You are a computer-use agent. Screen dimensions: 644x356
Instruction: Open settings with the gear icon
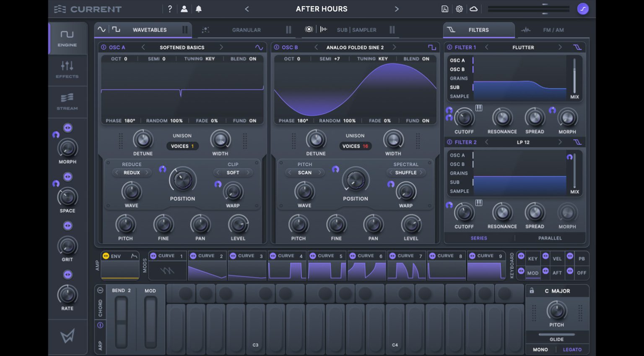coord(459,9)
